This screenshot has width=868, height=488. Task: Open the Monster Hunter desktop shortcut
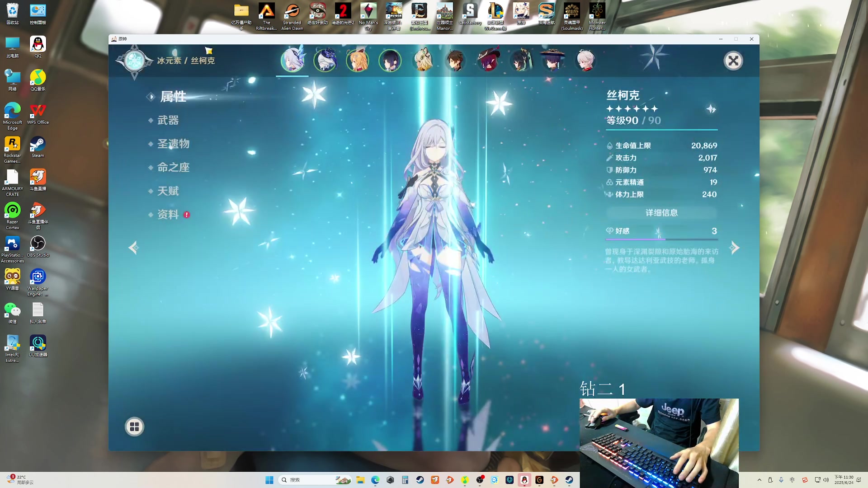pyautogui.click(x=597, y=17)
